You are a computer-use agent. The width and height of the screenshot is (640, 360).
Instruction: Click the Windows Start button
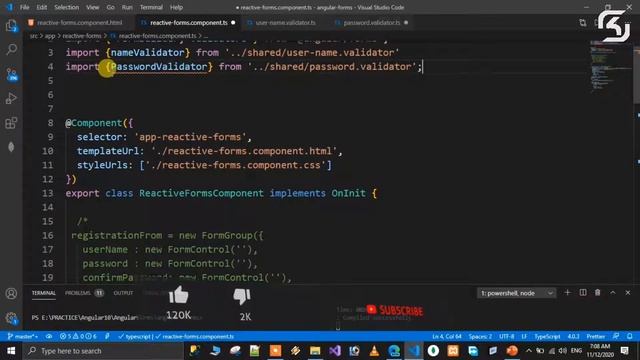click(x=11, y=351)
